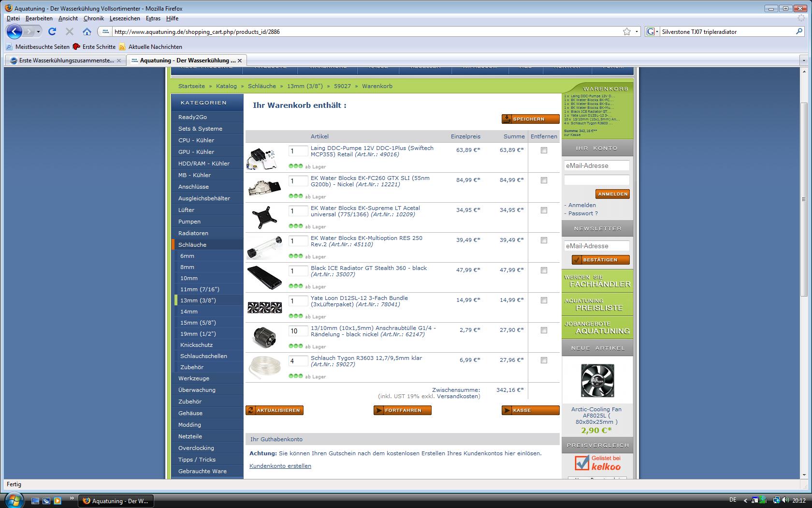Click the Tygon hose product image
The height and width of the screenshot is (508, 812).
click(264, 367)
